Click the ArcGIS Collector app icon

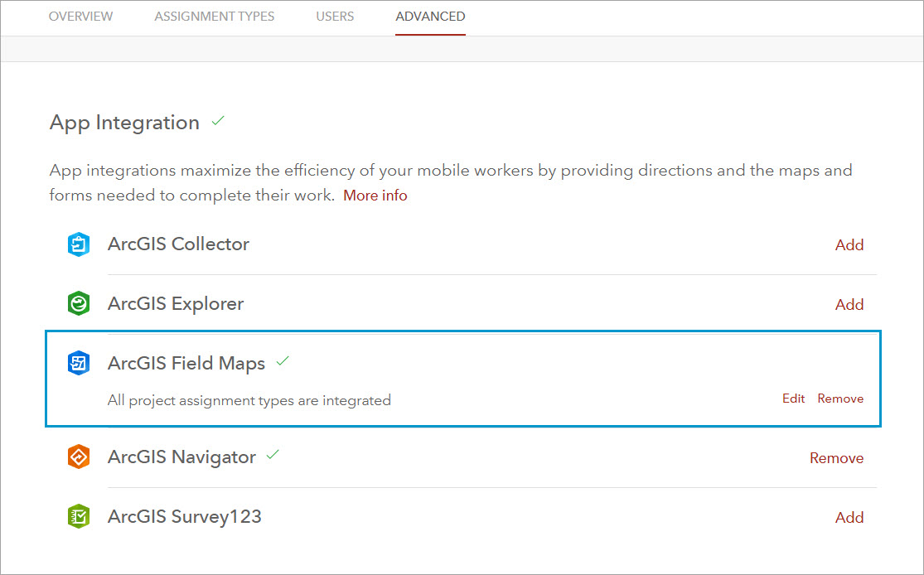(x=78, y=244)
